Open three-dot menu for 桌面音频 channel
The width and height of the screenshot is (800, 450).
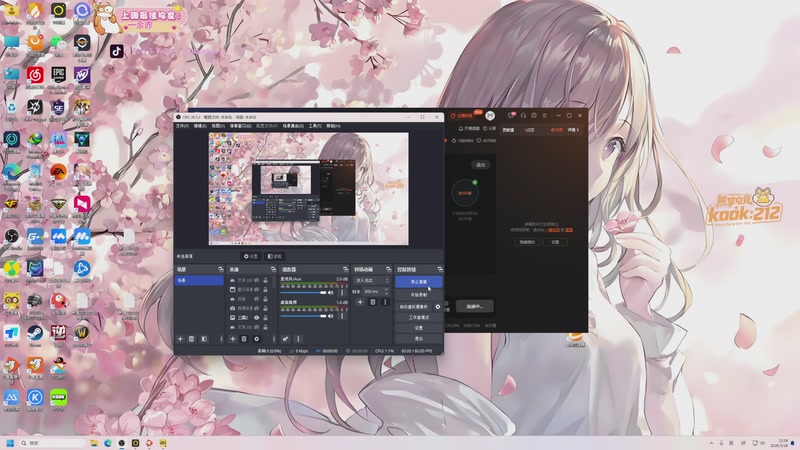coord(342,316)
